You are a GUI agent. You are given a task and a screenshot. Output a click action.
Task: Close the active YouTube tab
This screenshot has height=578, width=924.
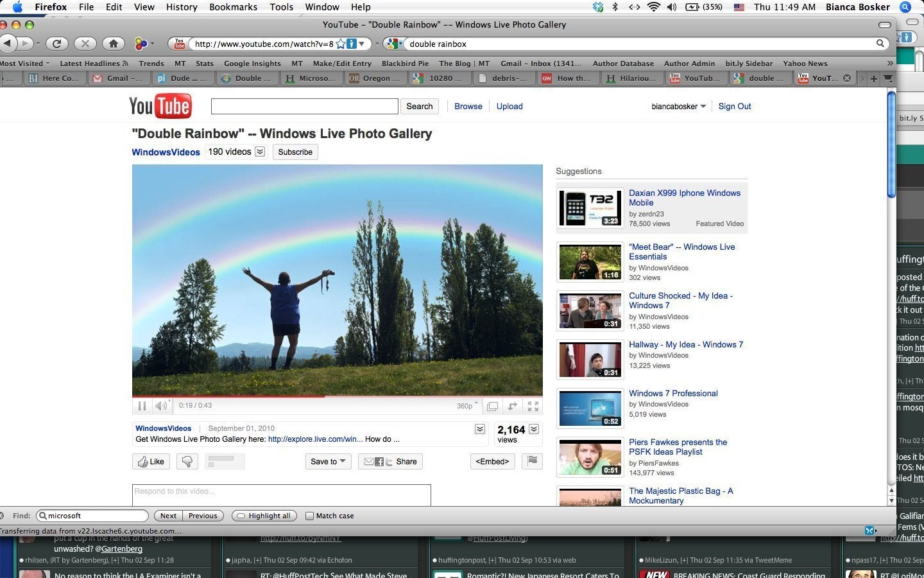pyautogui.click(x=847, y=78)
